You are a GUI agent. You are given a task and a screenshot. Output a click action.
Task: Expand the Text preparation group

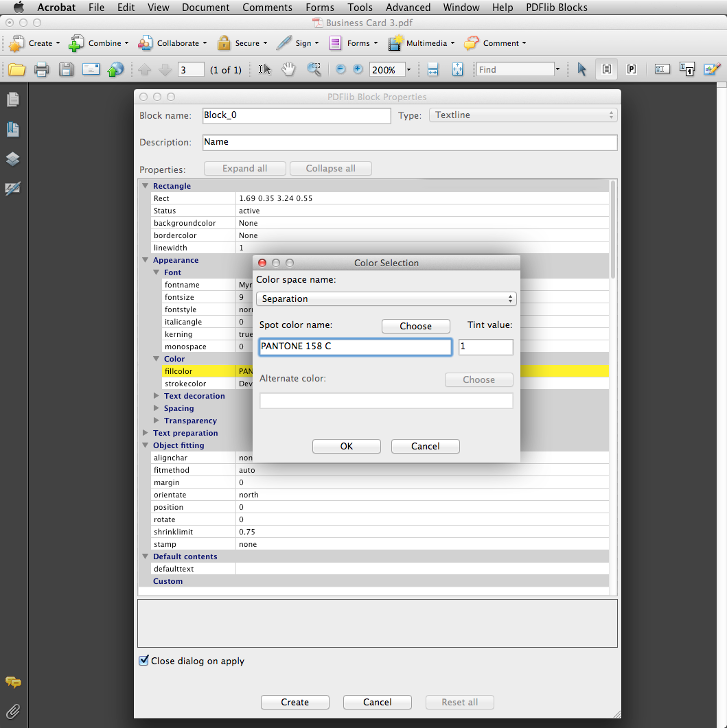pos(146,433)
